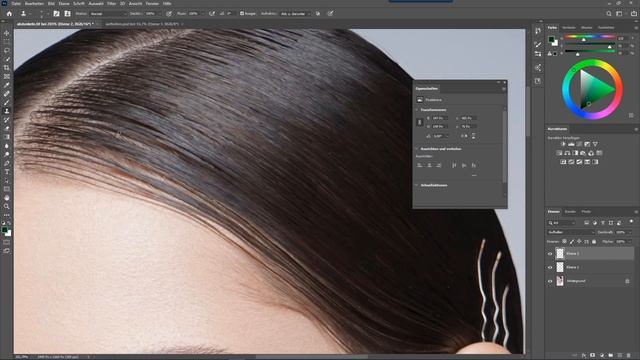Add a Curves adjustment icon
This screenshot has height=360, width=640.
pyautogui.click(x=579, y=144)
